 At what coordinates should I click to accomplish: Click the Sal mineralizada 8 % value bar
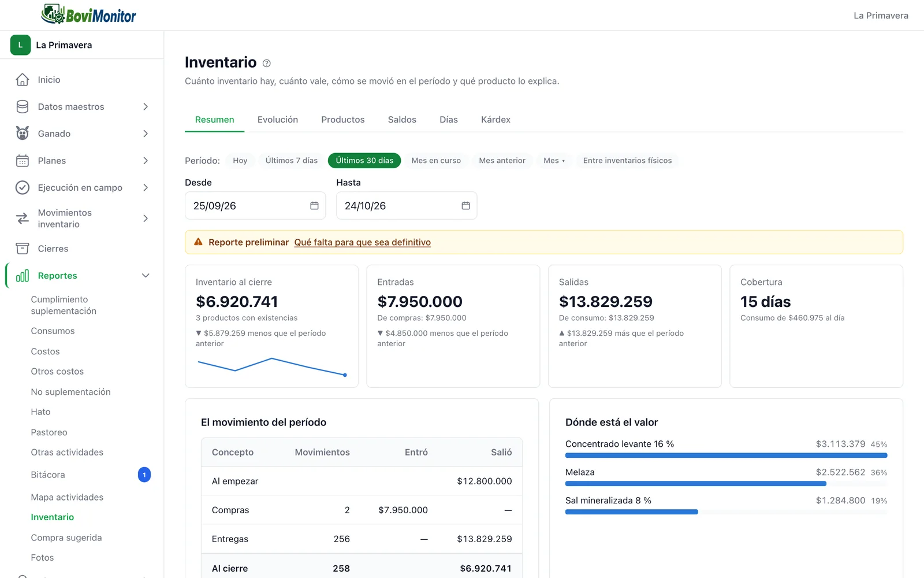point(632,512)
